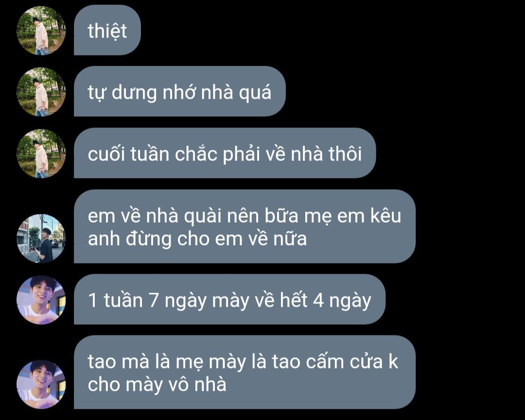
Task: Tap avatar next to 'tự dưng nhớ nhà quá'
Action: coord(41,92)
